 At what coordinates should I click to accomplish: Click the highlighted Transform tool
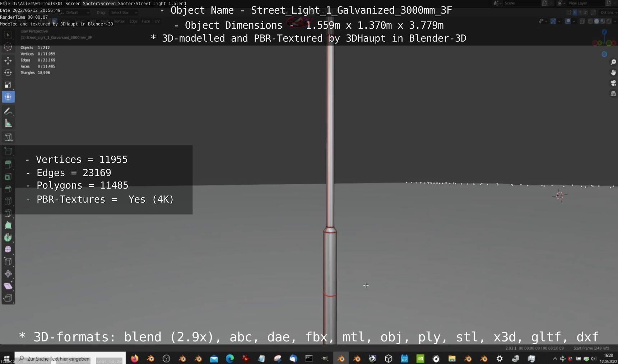8,97
